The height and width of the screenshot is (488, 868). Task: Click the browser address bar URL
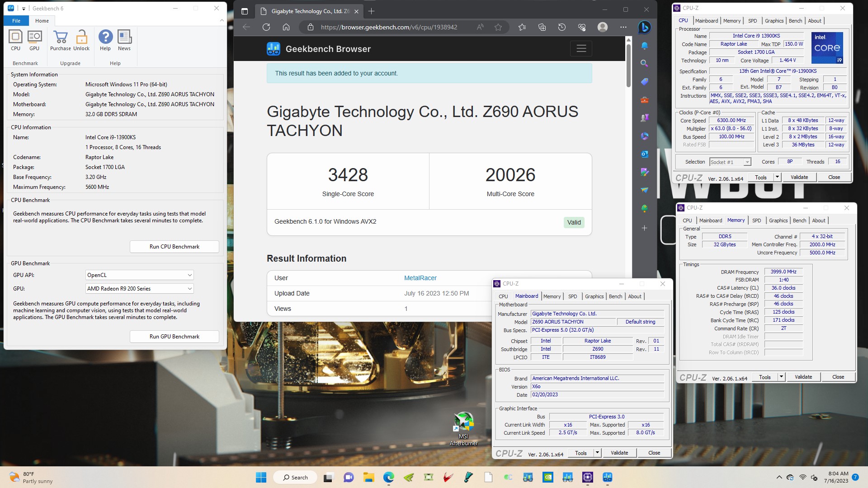click(389, 27)
